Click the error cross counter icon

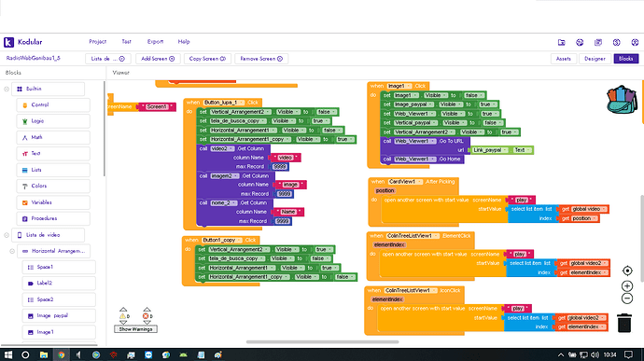[x=146, y=316]
